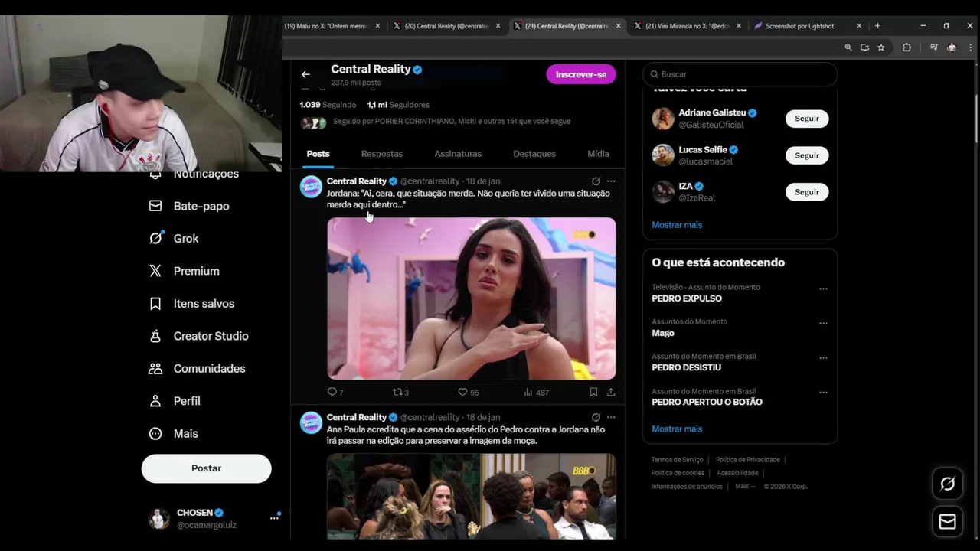Viewport: 980px width, 551px height.
Task: Follow IZA
Action: pos(806,192)
